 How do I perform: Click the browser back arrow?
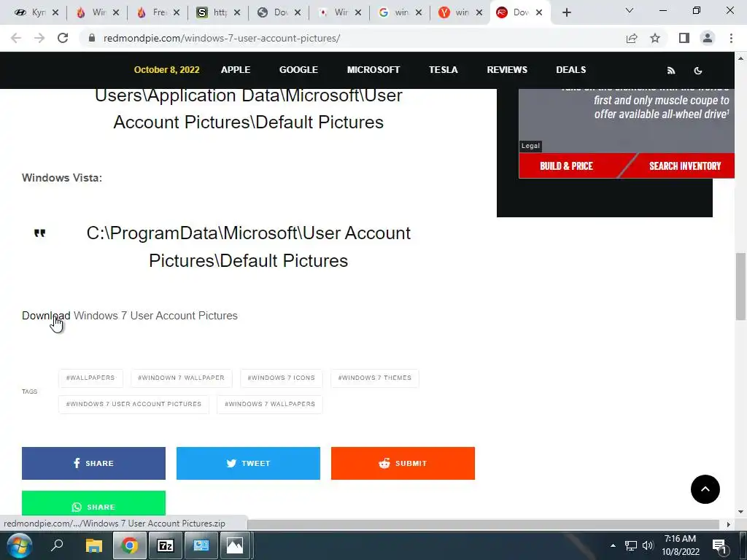point(16,38)
